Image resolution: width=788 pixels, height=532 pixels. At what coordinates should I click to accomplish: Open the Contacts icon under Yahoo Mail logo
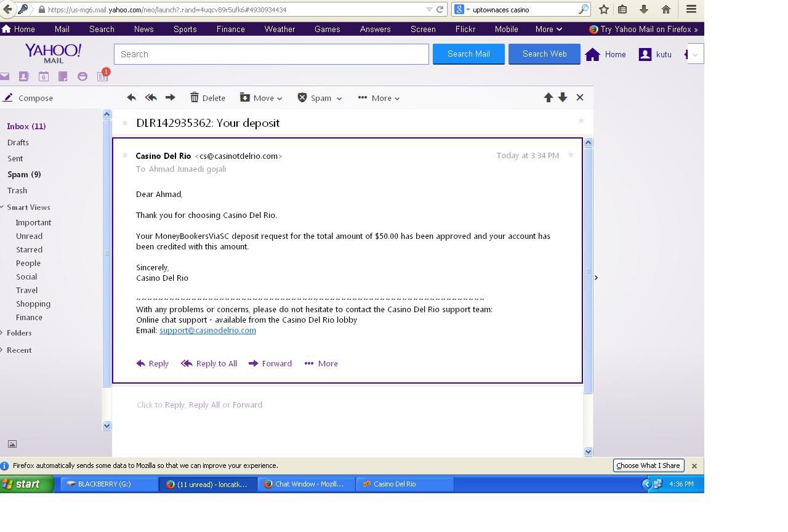click(24, 76)
